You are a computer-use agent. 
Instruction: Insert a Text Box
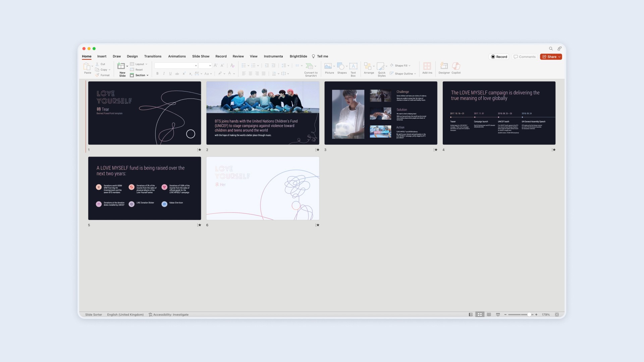353,66
